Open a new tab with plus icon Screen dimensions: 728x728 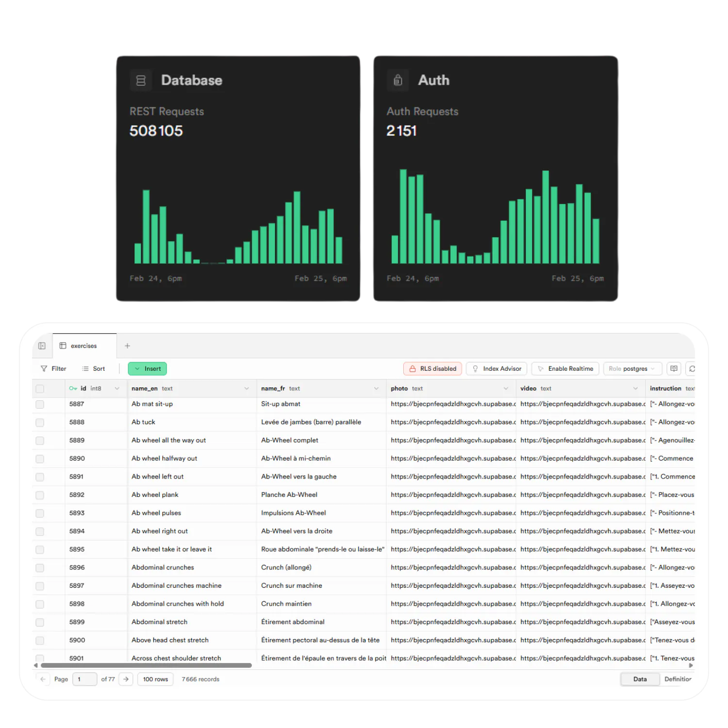coord(127,346)
